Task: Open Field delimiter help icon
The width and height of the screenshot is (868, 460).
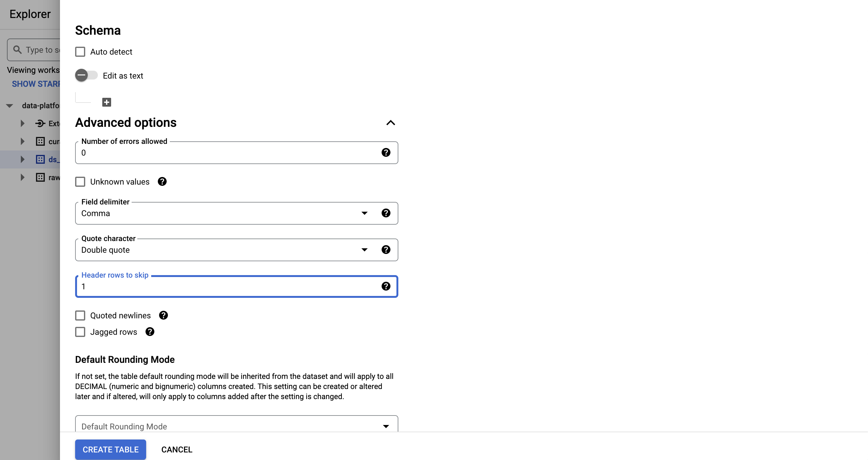Action: click(x=386, y=213)
